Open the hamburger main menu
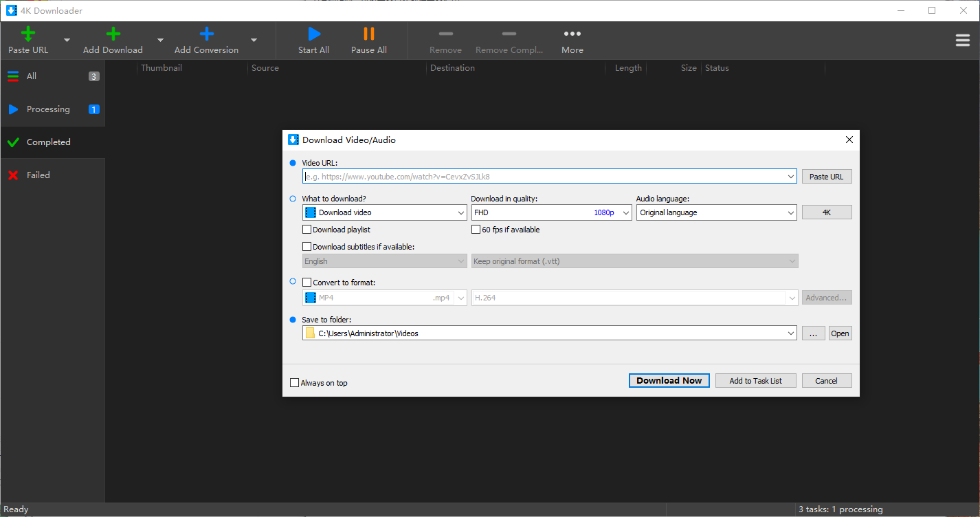980x517 pixels. (x=962, y=41)
